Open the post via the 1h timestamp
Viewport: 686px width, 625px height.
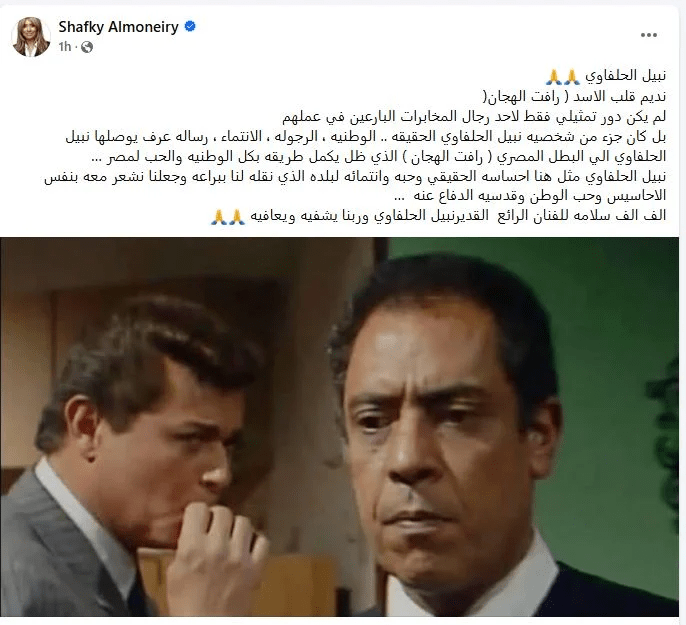point(64,47)
